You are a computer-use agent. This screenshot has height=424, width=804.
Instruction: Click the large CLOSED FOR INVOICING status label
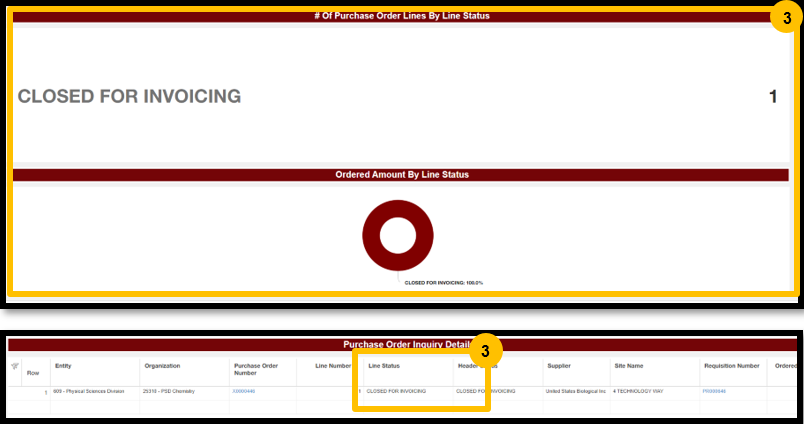(x=129, y=96)
